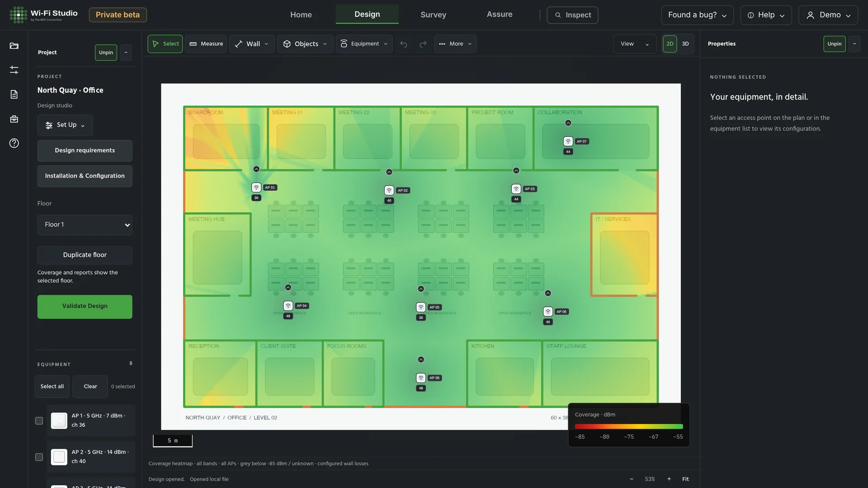Click Clear in equipment list

coord(90,386)
